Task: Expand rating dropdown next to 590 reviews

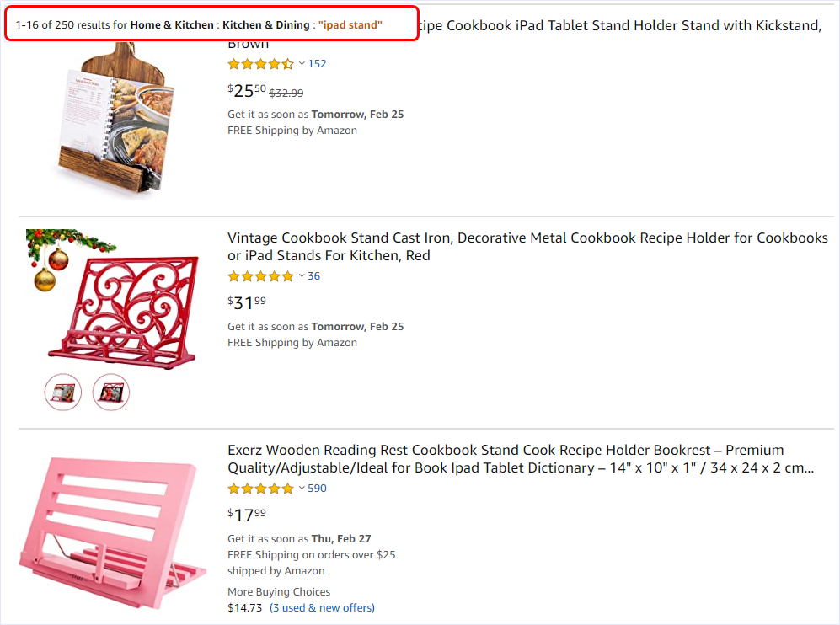Action: [302, 488]
